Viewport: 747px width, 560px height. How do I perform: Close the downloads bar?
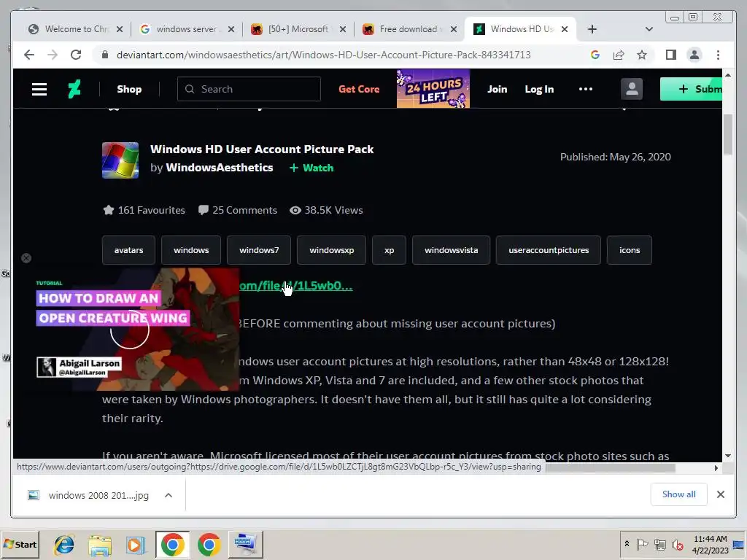pos(721,494)
